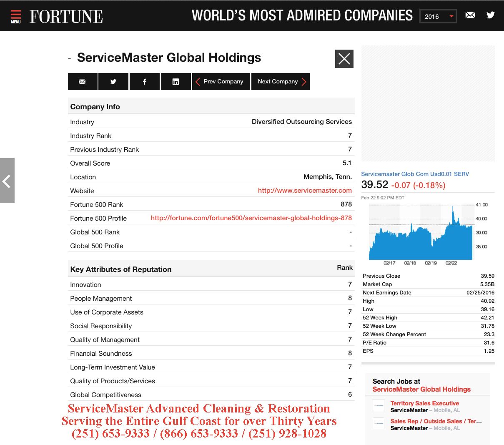Open the Fortune 500 profile URL link
504x445 pixels.
[251, 218]
